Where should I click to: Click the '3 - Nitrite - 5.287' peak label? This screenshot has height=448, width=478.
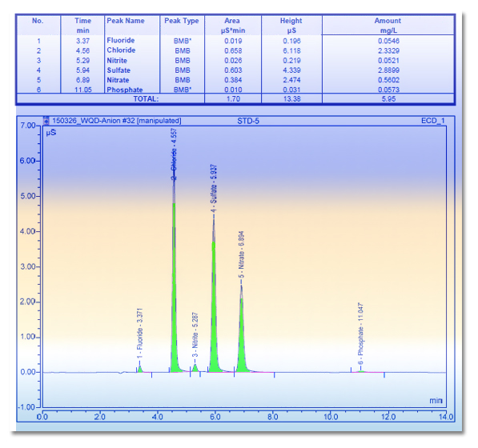[x=195, y=334]
